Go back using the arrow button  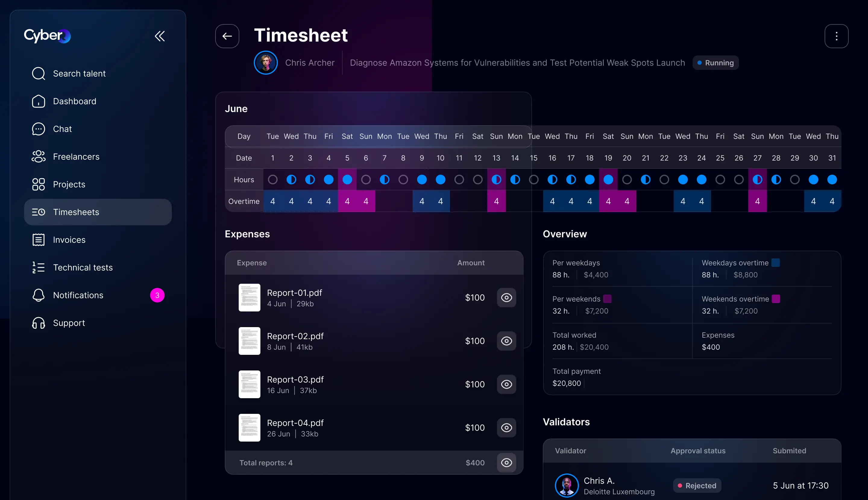pyautogui.click(x=227, y=36)
